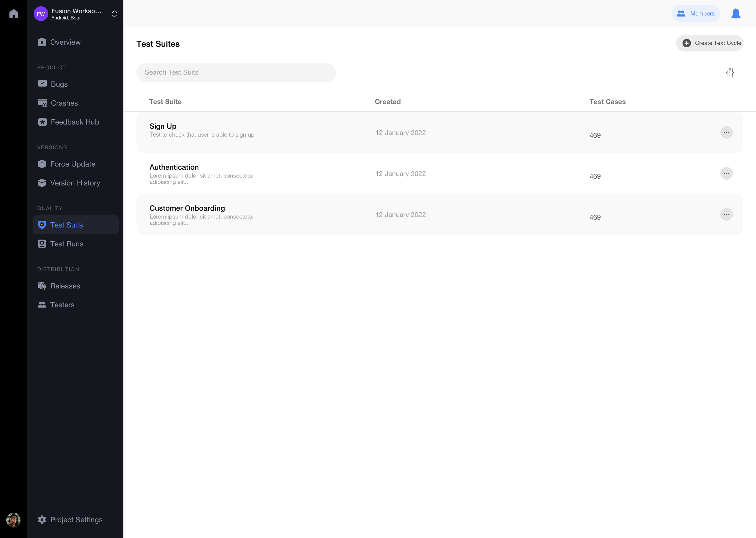This screenshot has height=538, width=756.
Task: Expand the Fusion Workspace switcher chevron
Action: point(114,14)
